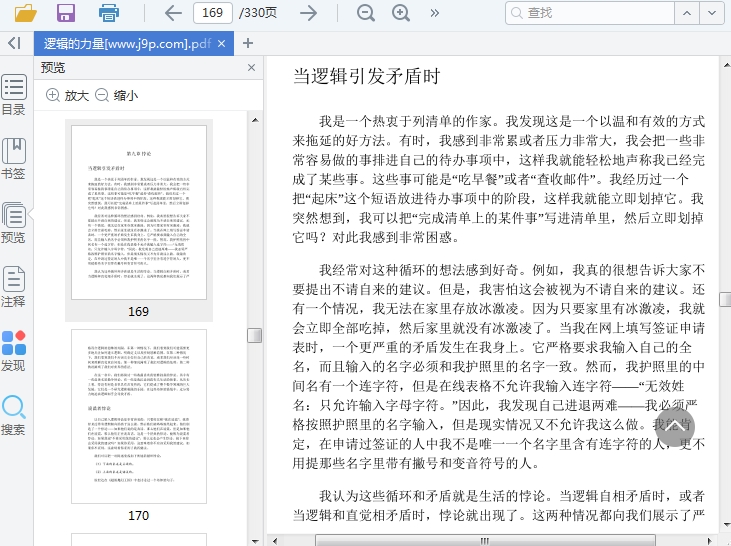The image size is (731, 546).
Task: Open a file with the folder icon
Action: pos(25,13)
